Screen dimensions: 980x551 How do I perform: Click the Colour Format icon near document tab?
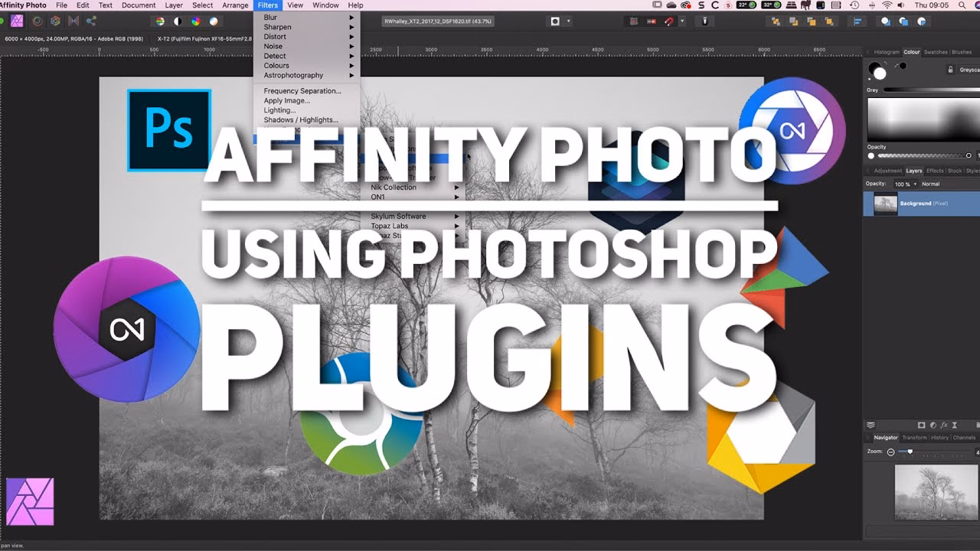pos(554,21)
